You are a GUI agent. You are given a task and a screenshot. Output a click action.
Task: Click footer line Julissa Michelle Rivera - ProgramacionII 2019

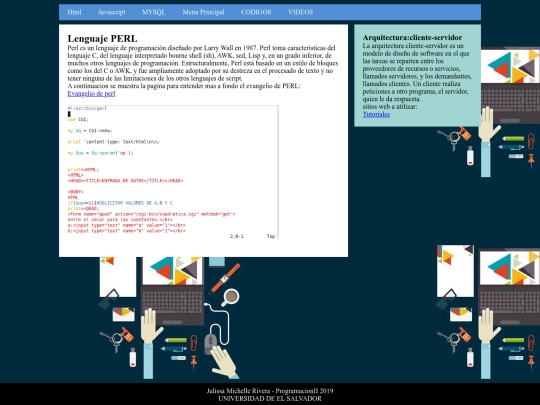pyautogui.click(x=270, y=391)
